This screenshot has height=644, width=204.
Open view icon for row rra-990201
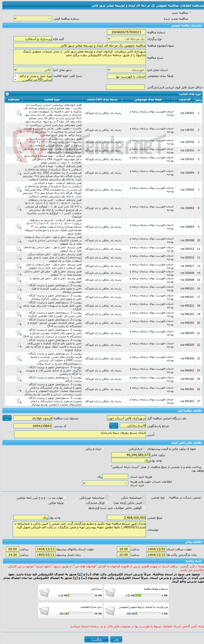tap(18, 306)
